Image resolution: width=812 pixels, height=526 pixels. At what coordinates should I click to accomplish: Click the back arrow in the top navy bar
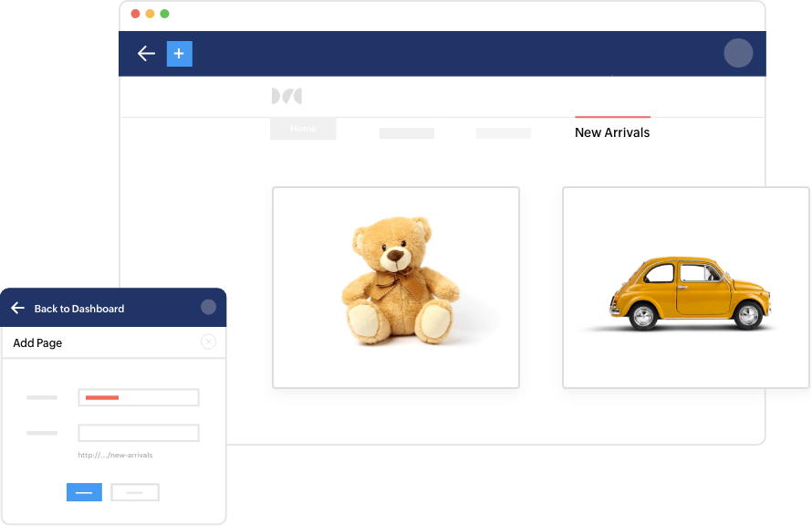[146, 53]
